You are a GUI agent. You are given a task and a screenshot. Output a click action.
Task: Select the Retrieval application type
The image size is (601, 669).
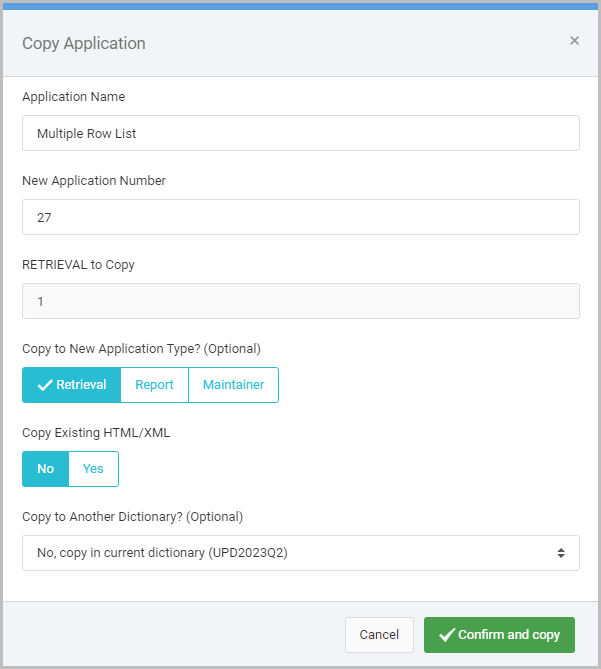point(72,385)
